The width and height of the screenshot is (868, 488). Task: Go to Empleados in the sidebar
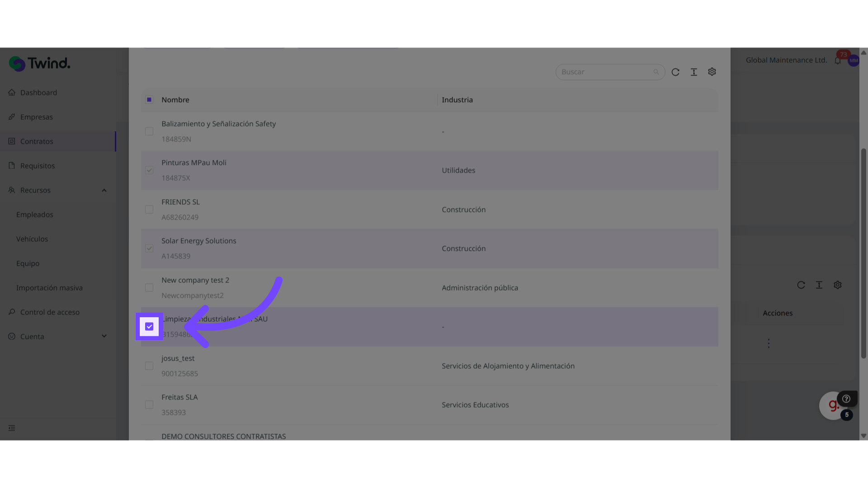pyautogui.click(x=35, y=215)
